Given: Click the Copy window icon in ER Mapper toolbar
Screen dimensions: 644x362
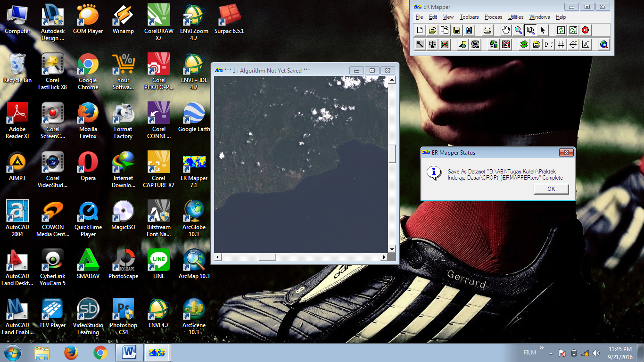Looking at the screenshot, I should pos(444,30).
